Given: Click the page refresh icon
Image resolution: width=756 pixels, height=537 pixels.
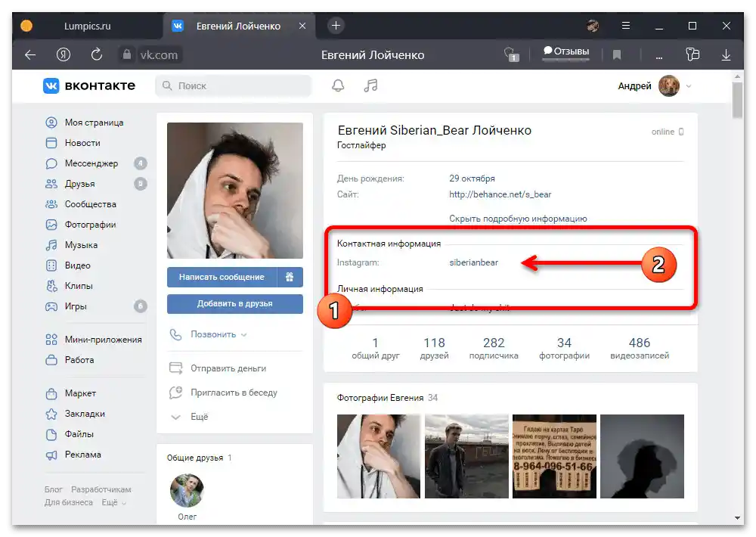Looking at the screenshot, I should (x=97, y=54).
